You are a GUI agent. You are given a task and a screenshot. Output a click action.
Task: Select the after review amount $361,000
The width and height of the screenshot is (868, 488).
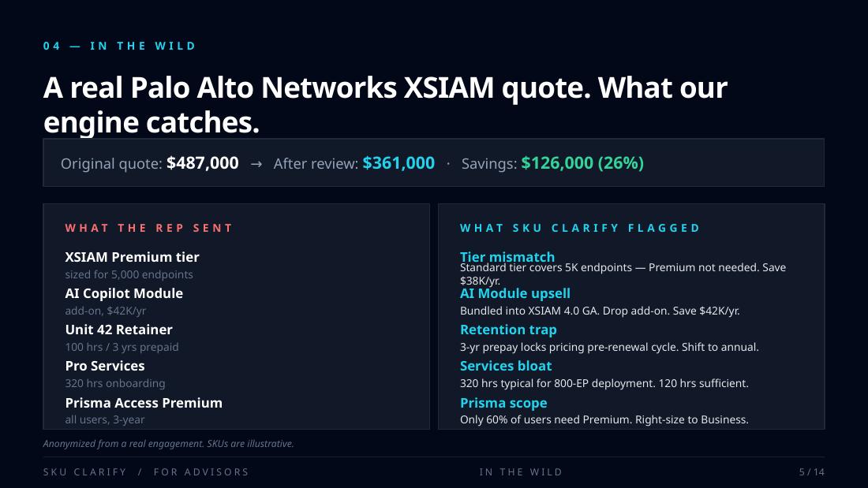[398, 163]
